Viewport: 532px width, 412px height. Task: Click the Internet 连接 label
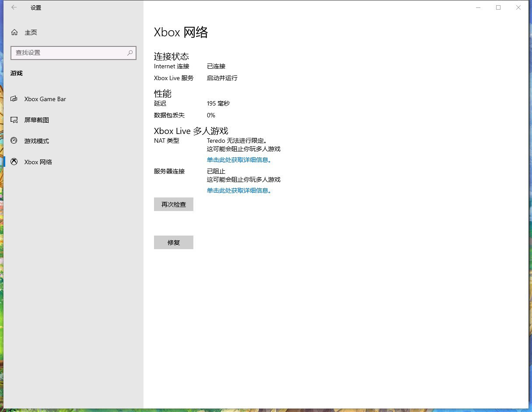coord(171,67)
